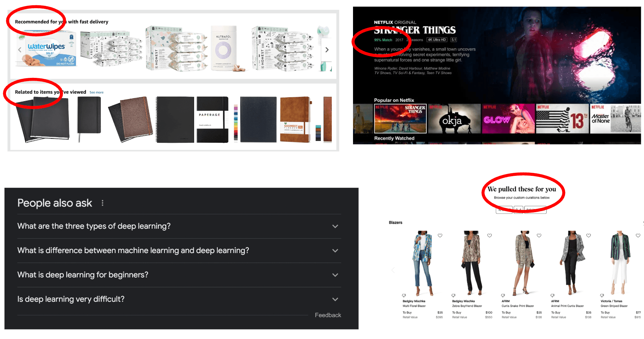Screen dimensions: 644x339
Task: Open the snake print blazer model photo
Action: (524, 263)
